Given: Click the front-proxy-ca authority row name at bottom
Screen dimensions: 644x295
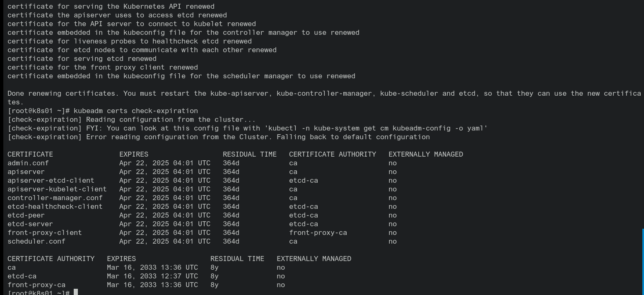Looking at the screenshot, I should tap(36, 285).
